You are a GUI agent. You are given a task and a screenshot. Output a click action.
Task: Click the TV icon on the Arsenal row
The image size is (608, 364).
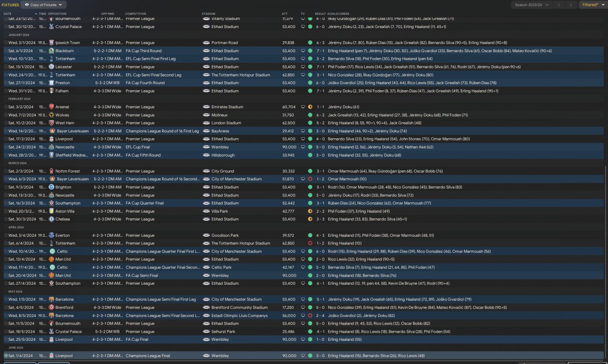click(303, 107)
